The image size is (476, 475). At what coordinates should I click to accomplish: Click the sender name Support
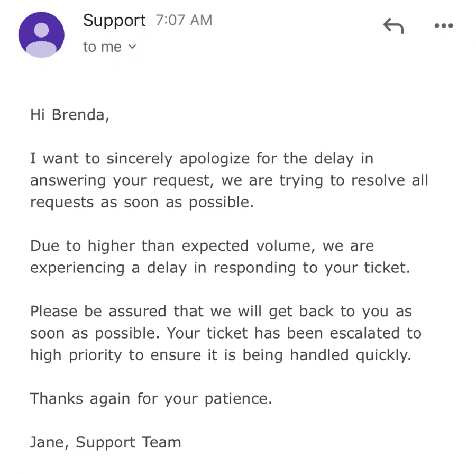tap(114, 21)
